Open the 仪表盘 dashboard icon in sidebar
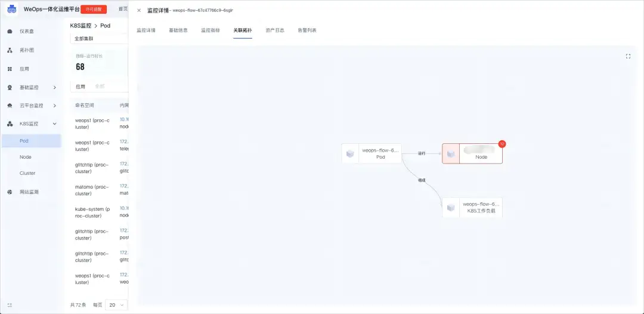The width and height of the screenshot is (644, 314). 10,31
